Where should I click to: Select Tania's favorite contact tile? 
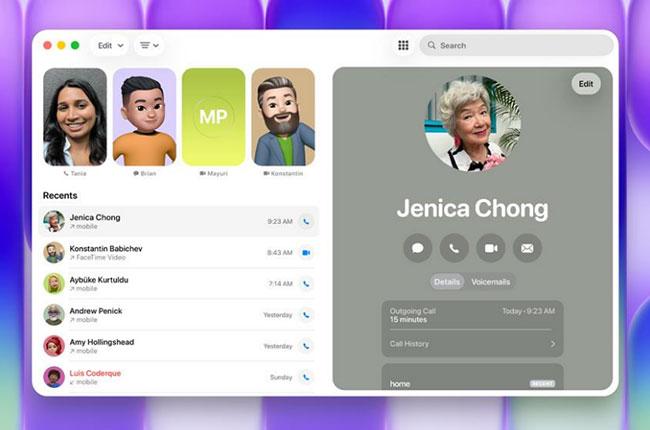click(75, 117)
